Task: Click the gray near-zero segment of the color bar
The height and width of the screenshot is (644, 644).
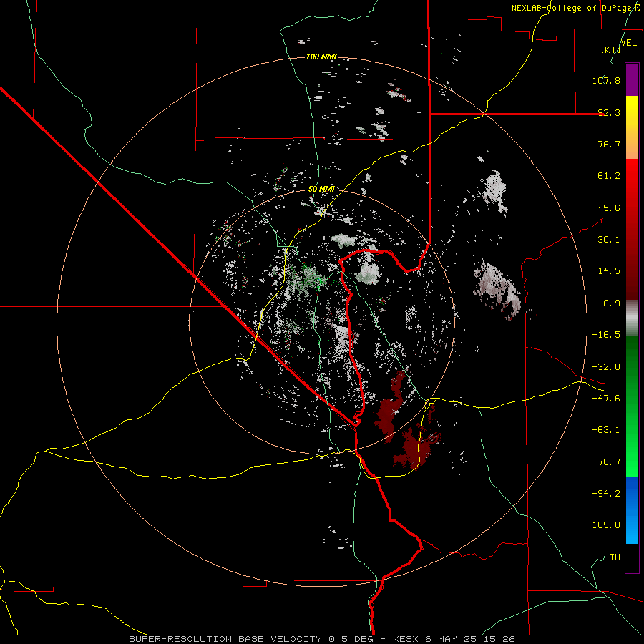Action: (632, 318)
